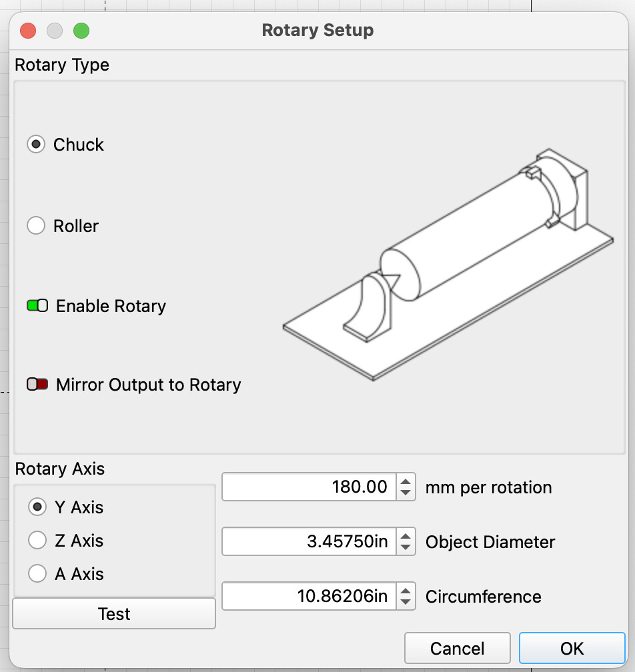Increase Object Diameter with up arrow
The height and width of the screenshot is (672, 635).
click(x=406, y=536)
